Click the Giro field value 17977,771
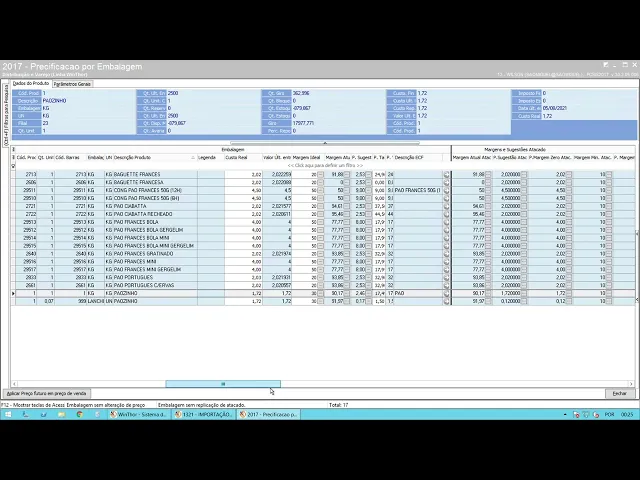This screenshot has width=640, height=480. [x=339, y=123]
